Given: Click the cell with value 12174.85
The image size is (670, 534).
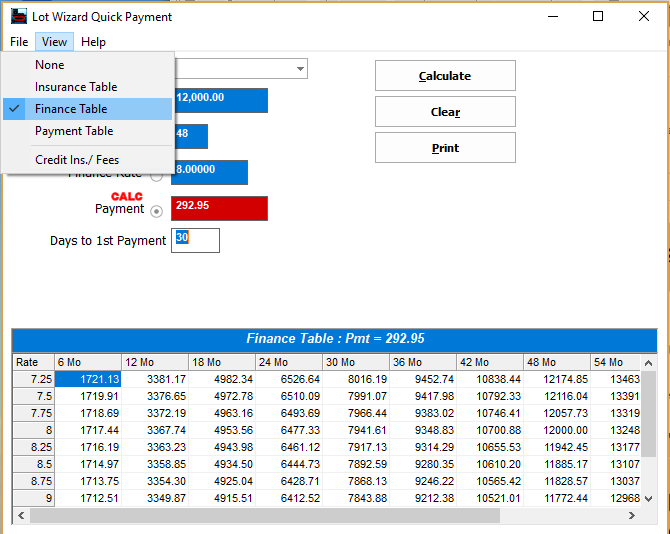Looking at the screenshot, I should [557, 379].
